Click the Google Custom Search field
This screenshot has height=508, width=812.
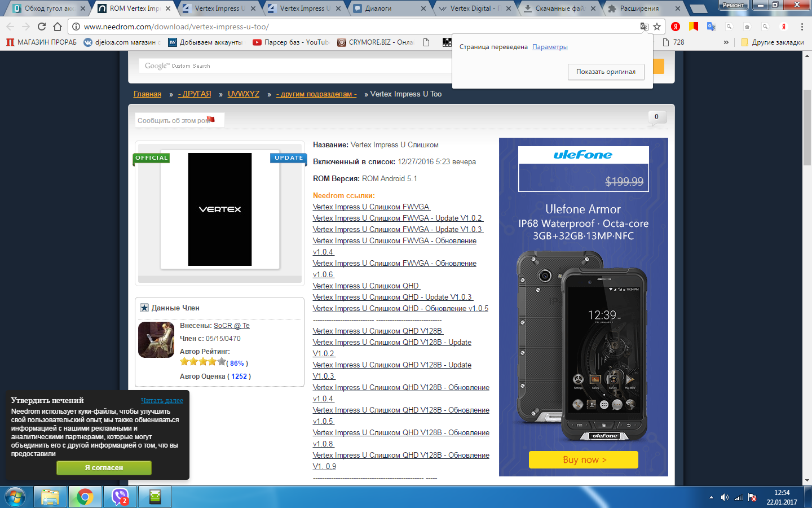[293, 66]
